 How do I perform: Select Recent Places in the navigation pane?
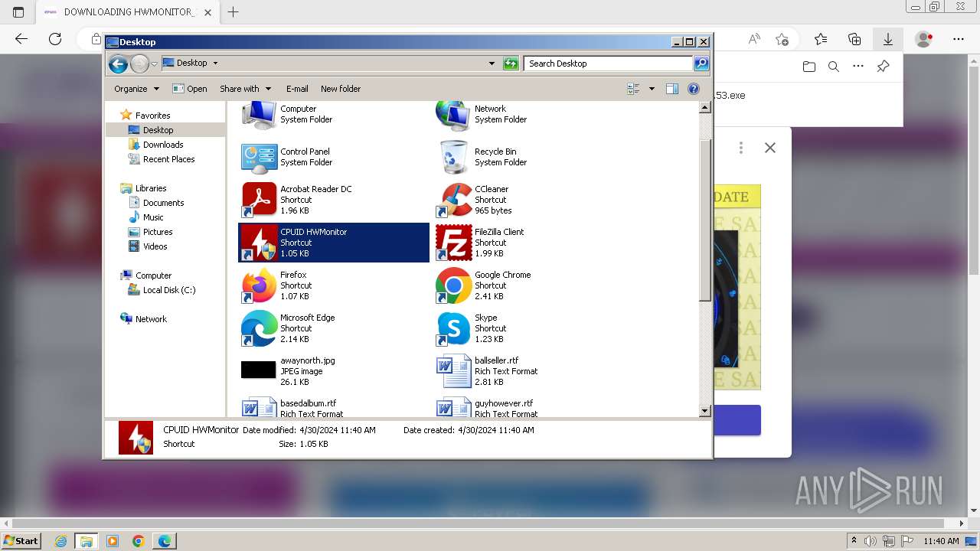[168, 159]
